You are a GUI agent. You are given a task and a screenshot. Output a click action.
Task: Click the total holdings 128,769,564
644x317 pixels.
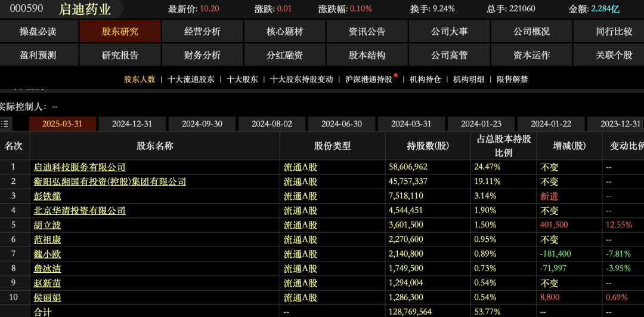point(410,312)
